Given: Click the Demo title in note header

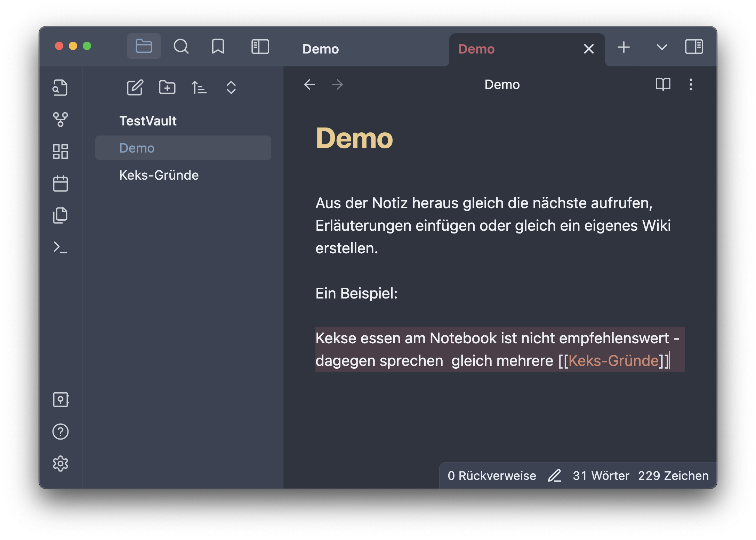Looking at the screenshot, I should [502, 84].
